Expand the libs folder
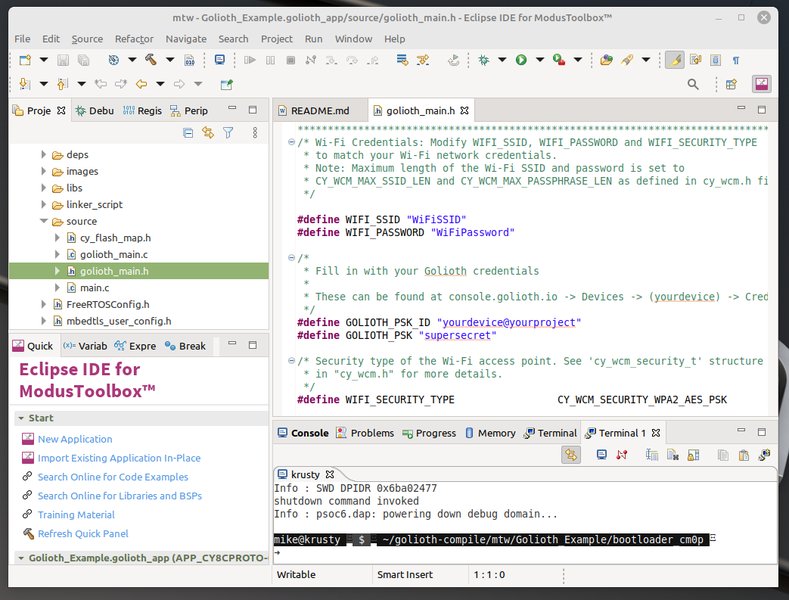Viewport: 789px width, 600px height. [x=44, y=188]
